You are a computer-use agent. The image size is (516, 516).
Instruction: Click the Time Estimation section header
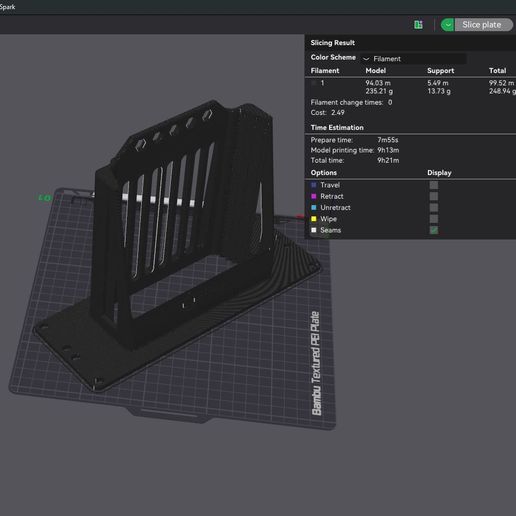[337, 128]
